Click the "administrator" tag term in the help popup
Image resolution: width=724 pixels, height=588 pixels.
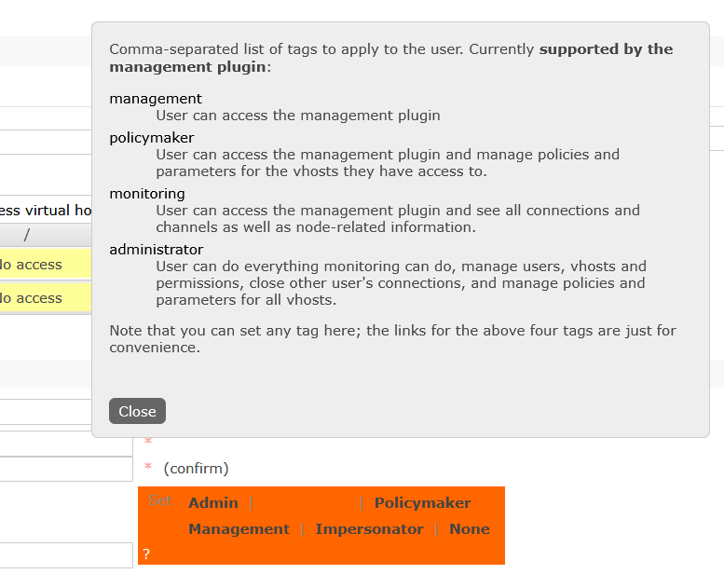pos(156,250)
